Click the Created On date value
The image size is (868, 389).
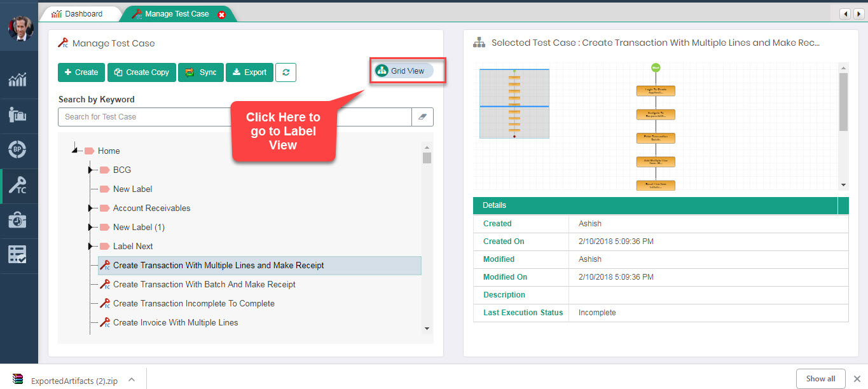(616, 242)
